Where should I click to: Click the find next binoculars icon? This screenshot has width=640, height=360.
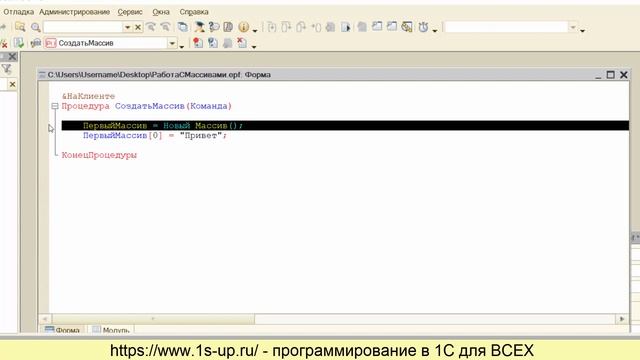151,27
